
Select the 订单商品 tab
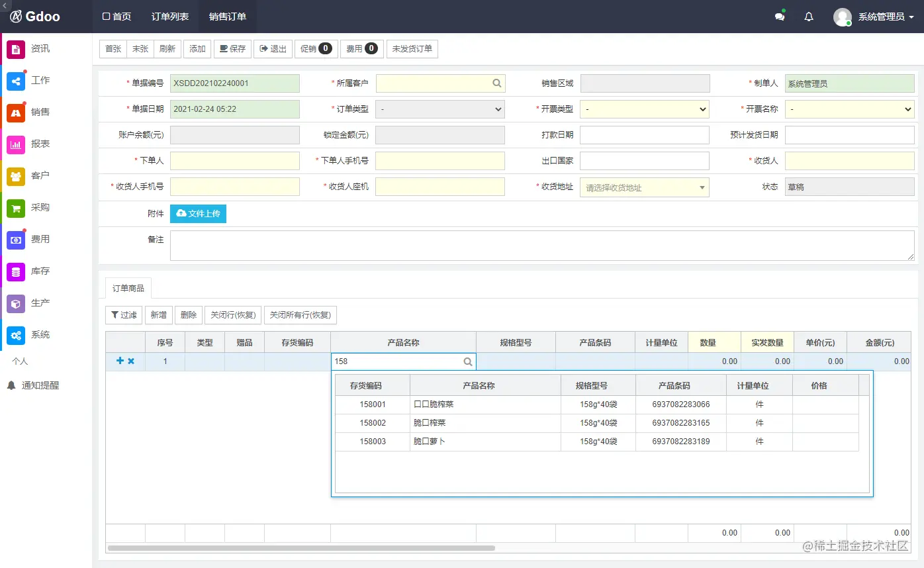(x=128, y=288)
